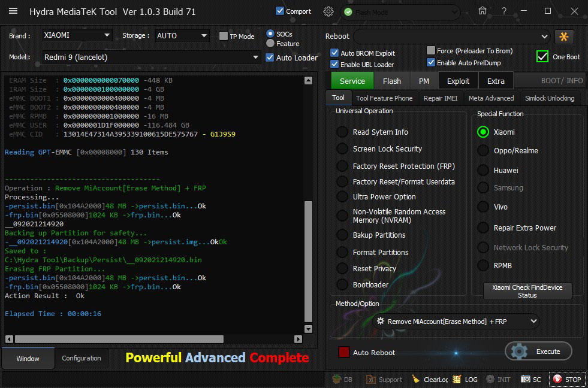The height and width of the screenshot is (388, 588).
Task: Open the hamburger main menu
Action: [13, 11]
